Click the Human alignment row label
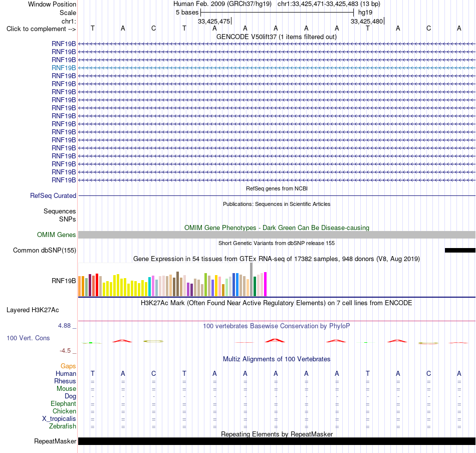Viewport: 476px width, 453px height. coord(66,373)
